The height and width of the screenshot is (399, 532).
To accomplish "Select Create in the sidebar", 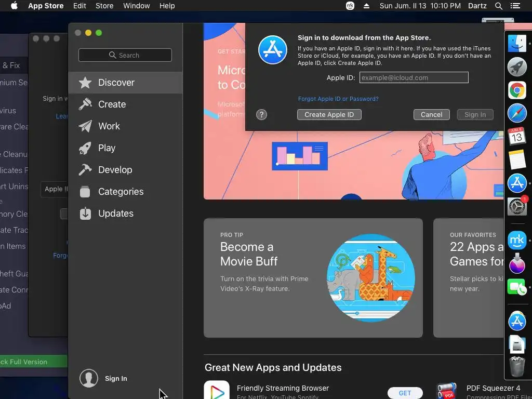I will click(126, 104).
